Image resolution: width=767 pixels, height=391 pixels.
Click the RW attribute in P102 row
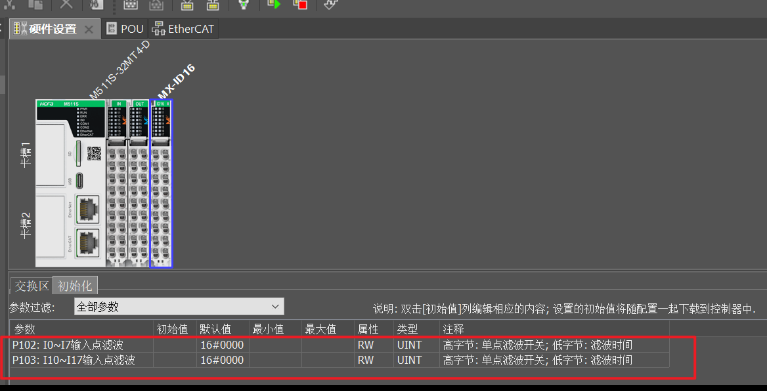click(365, 345)
